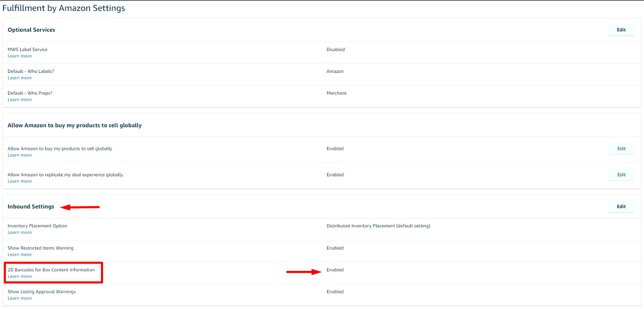
Task: Open Learn more under Allow Amazon to buy my products
Action: (19, 155)
